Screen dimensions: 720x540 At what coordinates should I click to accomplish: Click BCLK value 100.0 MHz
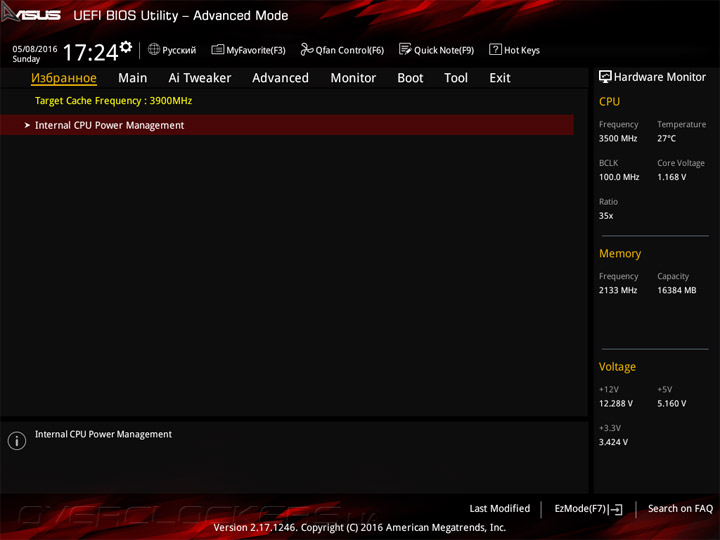click(619, 177)
